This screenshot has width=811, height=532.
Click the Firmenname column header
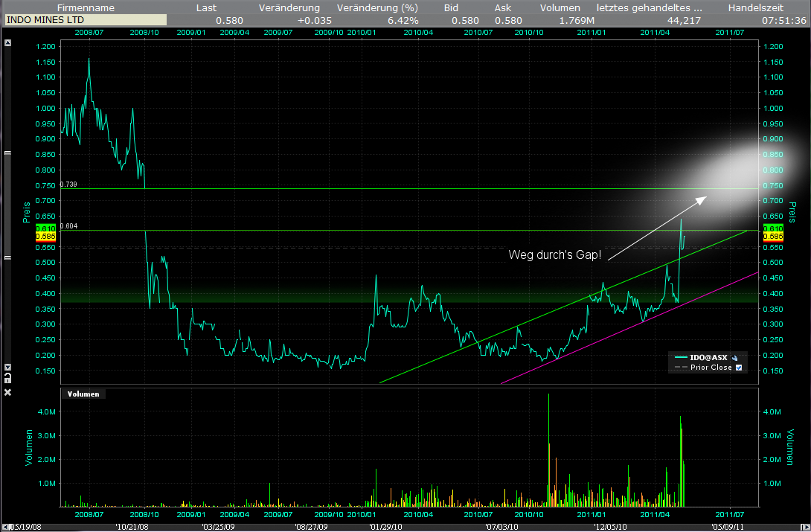point(86,7)
